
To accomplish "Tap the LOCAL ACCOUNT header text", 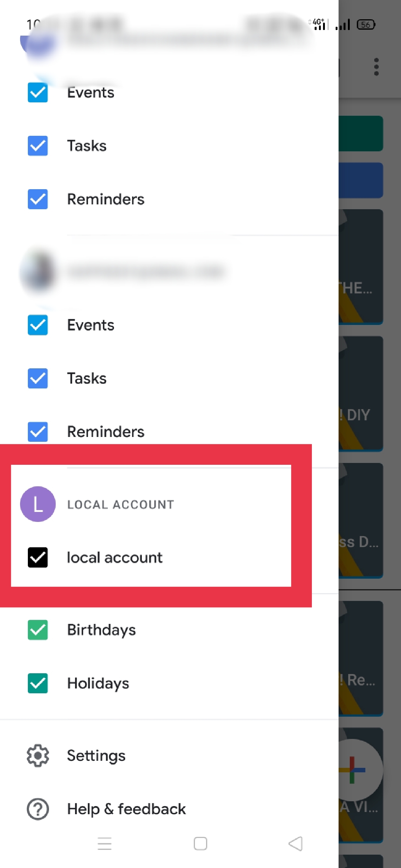I will tap(121, 504).
